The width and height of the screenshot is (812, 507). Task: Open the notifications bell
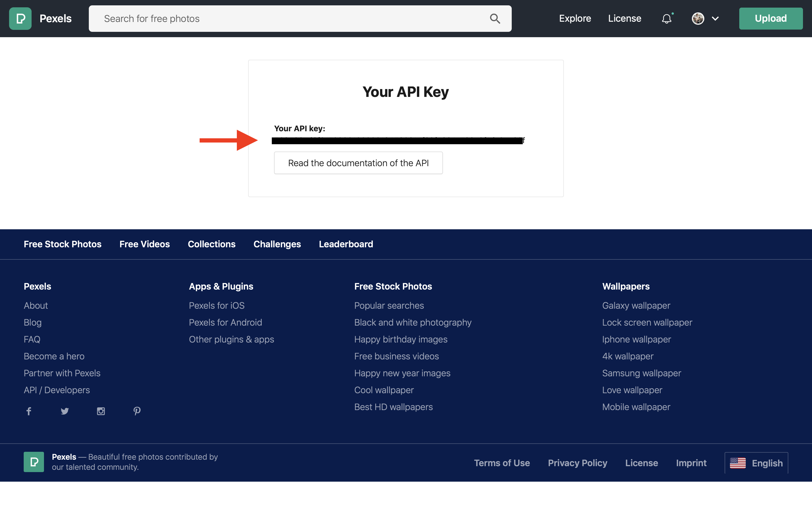pos(667,18)
